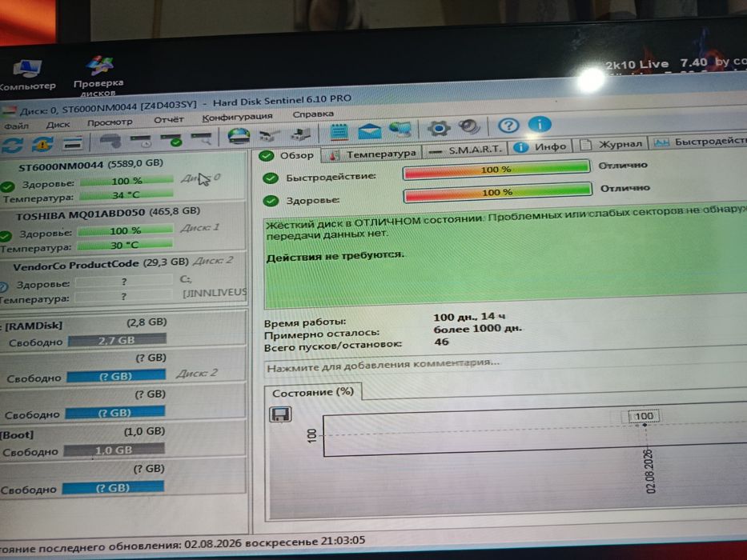Click the status bar last update timestamp

point(275,542)
